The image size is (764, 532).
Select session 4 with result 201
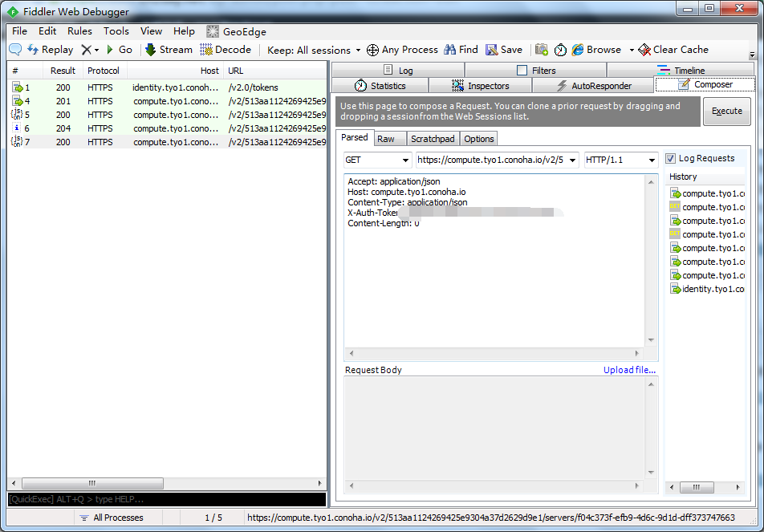point(167,101)
